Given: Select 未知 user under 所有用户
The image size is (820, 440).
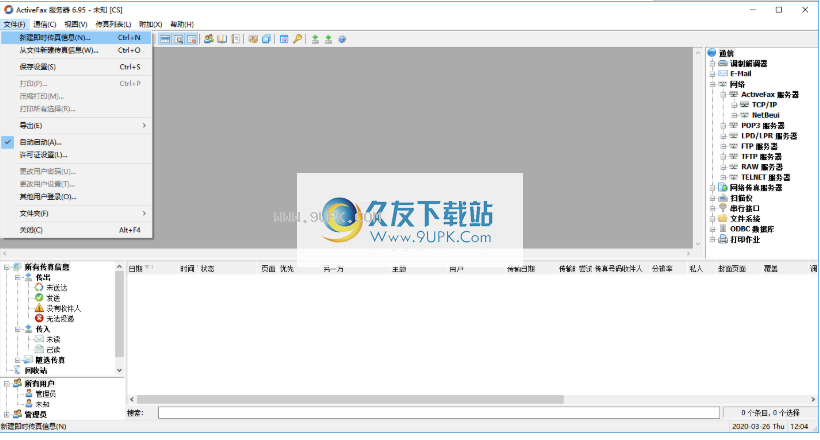Looking at the screenshot, I should pos(42,404).
